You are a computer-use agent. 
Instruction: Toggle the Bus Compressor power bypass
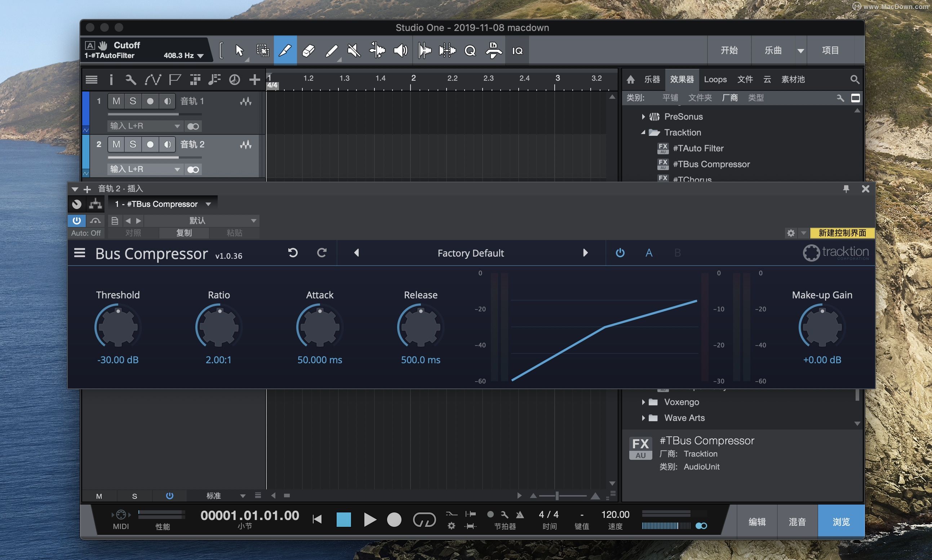620,253
